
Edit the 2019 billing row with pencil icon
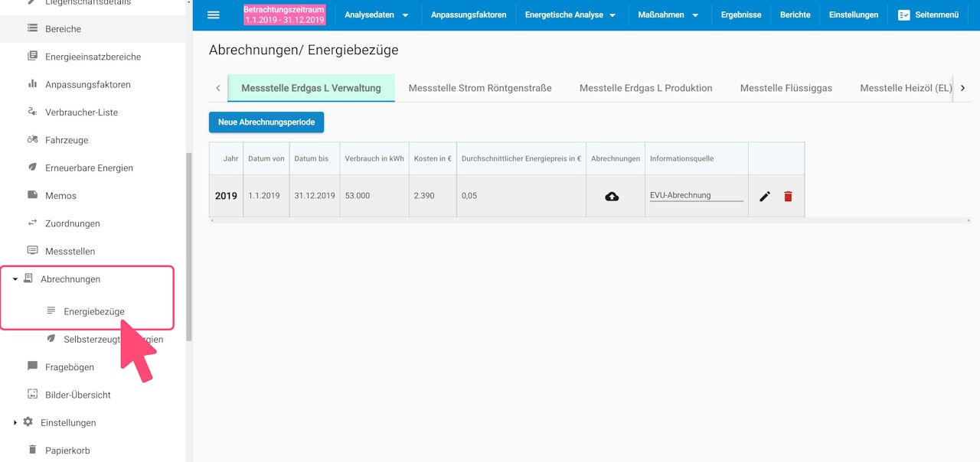coord(765,197)
